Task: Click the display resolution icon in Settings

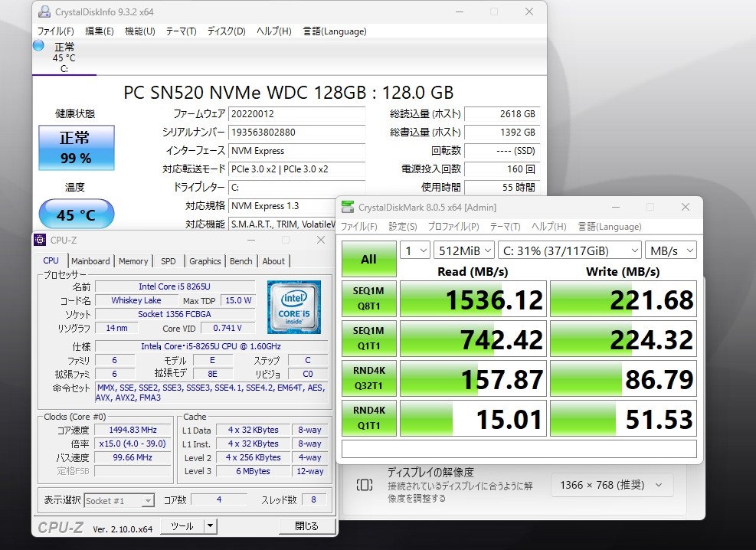Action: (365, 485)
